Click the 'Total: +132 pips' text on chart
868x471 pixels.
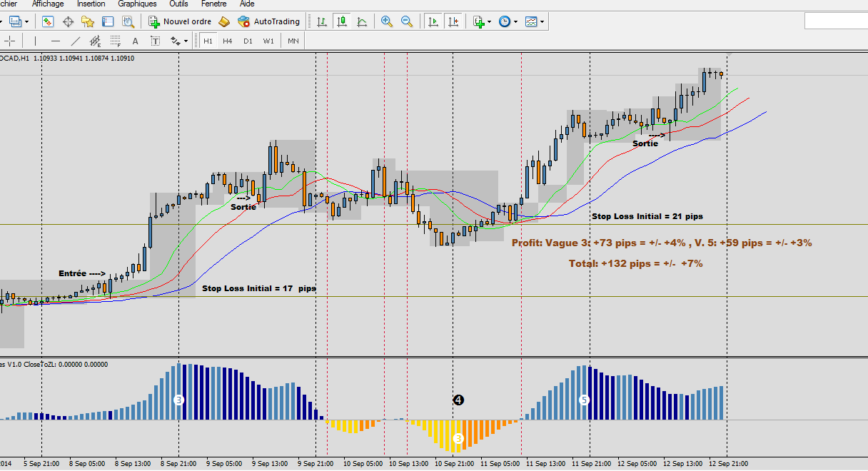pos(635,263)
